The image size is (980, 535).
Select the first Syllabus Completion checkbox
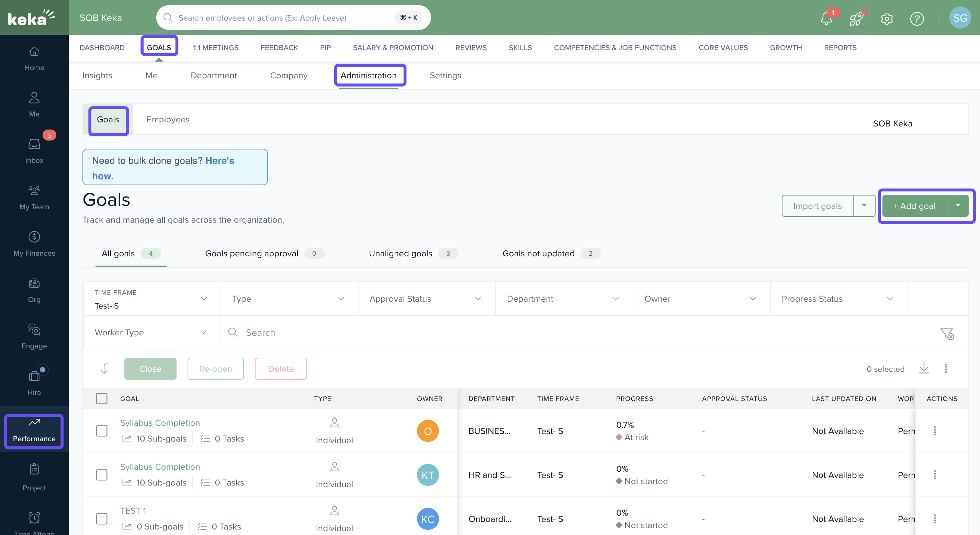coord(102,431)
